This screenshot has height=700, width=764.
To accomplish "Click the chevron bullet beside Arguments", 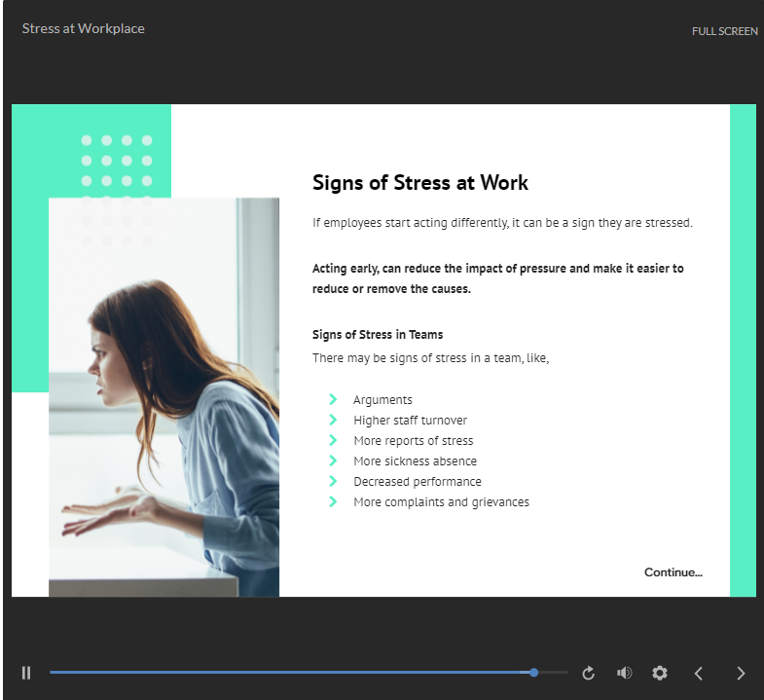I will [333, 399].
